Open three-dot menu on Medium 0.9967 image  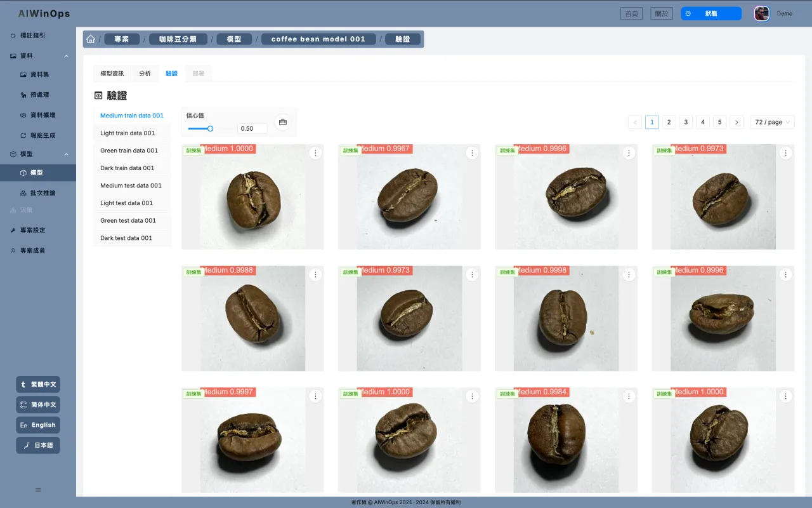pos(472,153)
